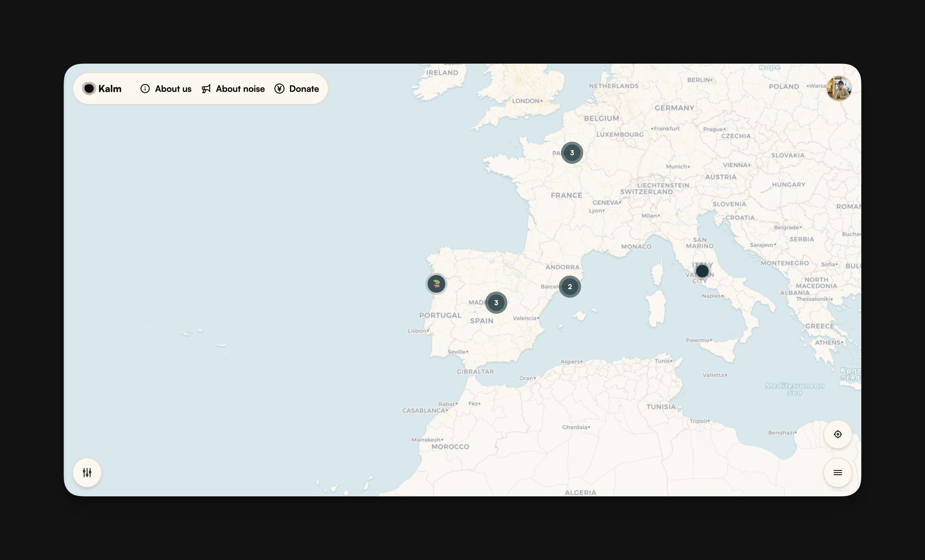Click the Kalm logo circle icon

[89, 89]
